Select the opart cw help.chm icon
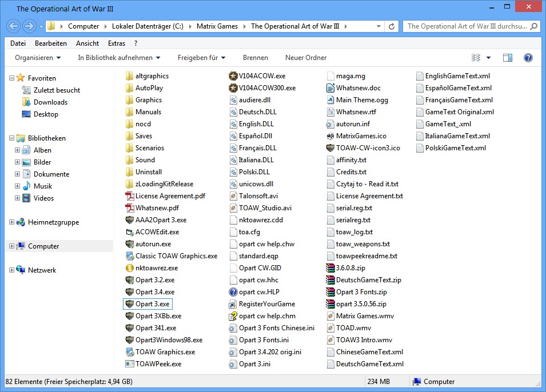Viewport: 546px width, 392px height. pos(233,316)
